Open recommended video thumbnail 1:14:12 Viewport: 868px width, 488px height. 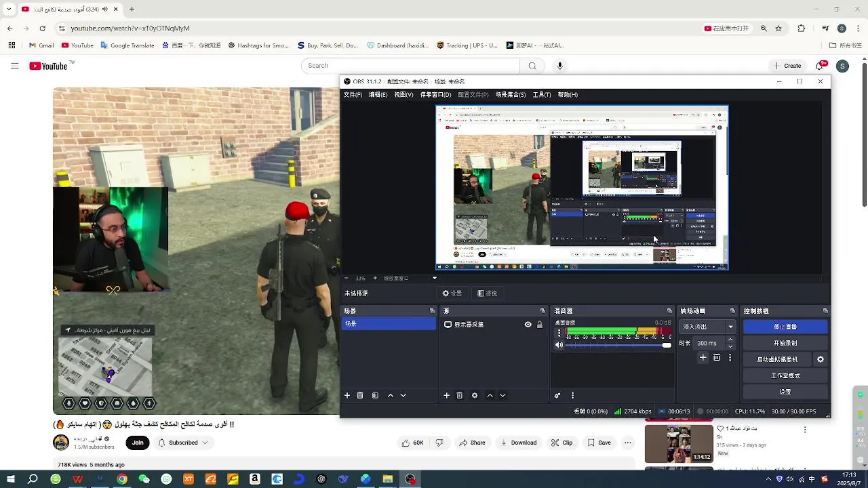coord(678,443)
